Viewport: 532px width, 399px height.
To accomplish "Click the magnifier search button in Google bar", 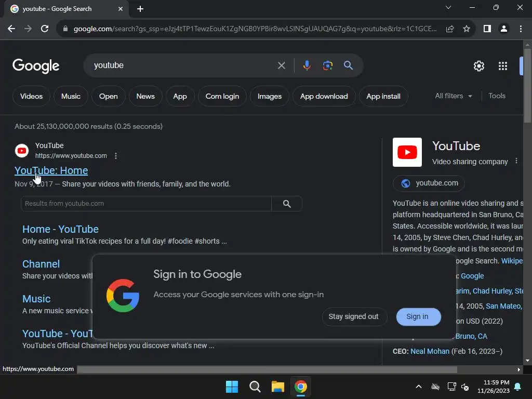I will [348, 65].
